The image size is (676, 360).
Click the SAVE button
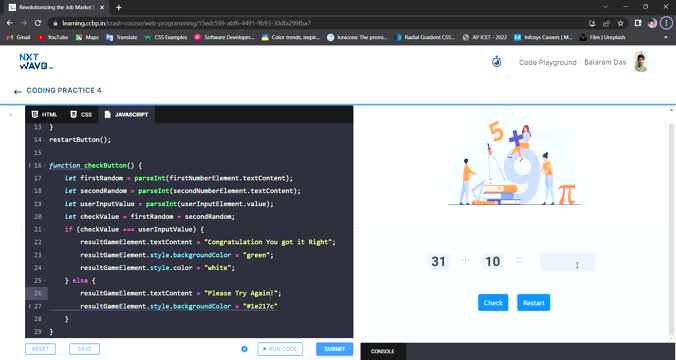coord(84,349)
